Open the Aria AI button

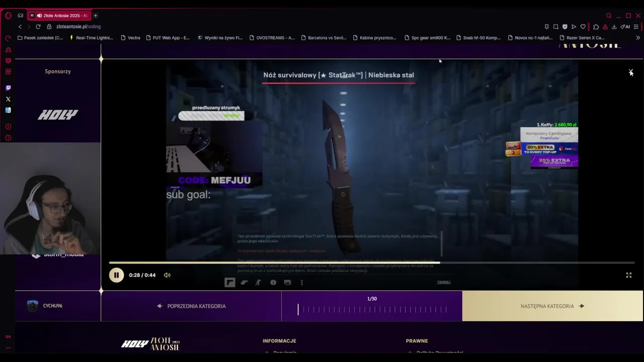point(625,27)
